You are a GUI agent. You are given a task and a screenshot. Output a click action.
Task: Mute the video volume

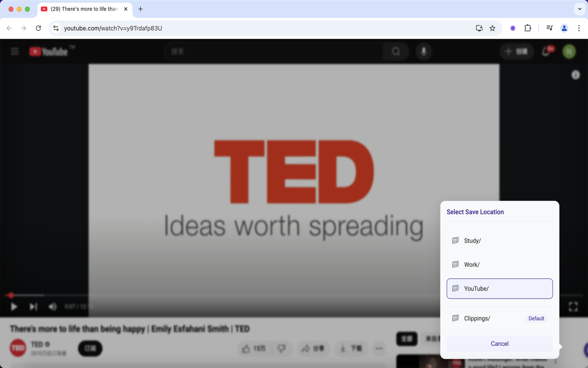click(52, 306)
